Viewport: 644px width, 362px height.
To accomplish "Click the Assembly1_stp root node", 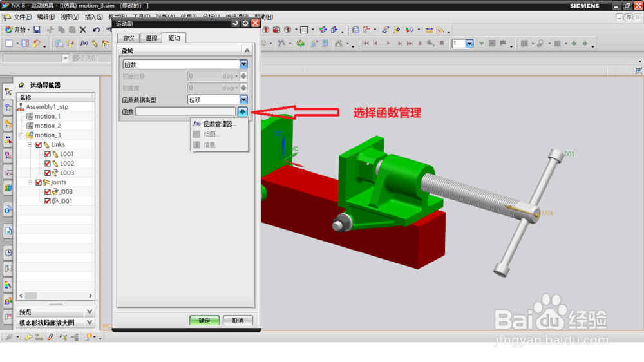I will [x=47, y=107].
